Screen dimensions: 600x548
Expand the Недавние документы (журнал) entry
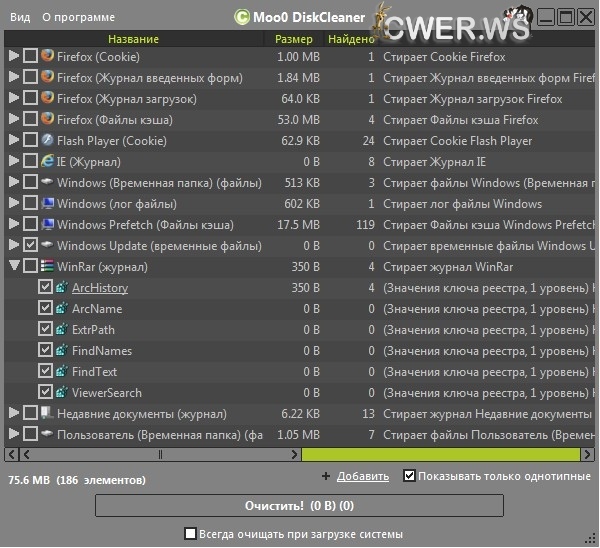14,413
